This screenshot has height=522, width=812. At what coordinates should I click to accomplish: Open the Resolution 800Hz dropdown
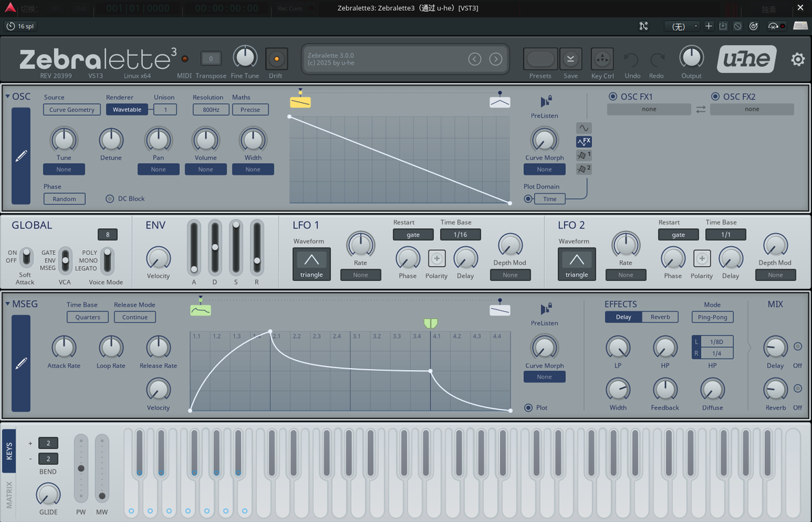click(x=210, y=110)
